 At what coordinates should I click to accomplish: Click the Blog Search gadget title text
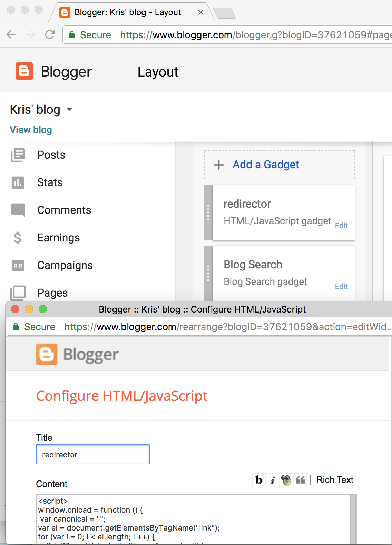(253, 265)
